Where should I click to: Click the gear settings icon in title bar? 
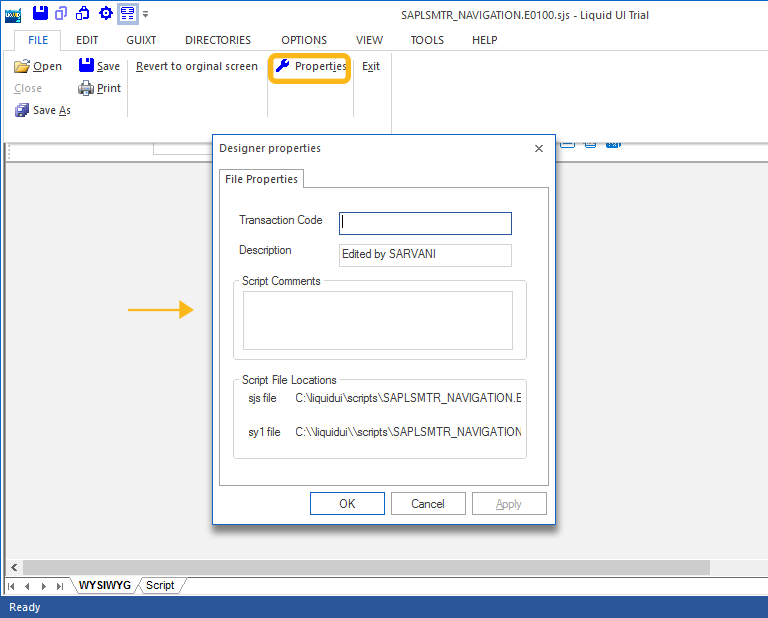click(x=105, y=13)
